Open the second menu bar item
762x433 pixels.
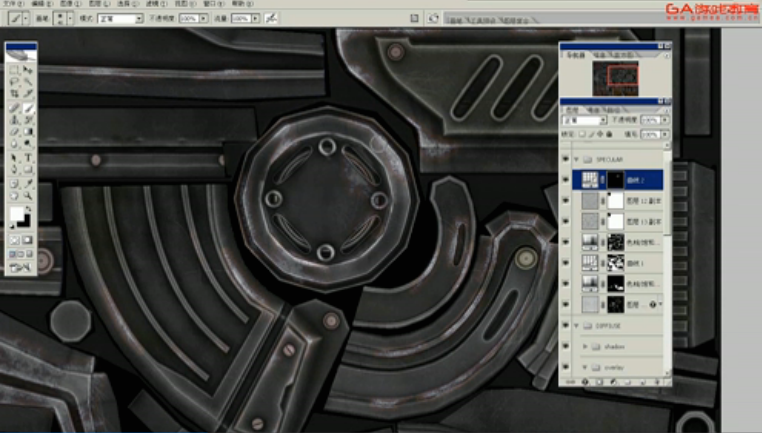(42, 3)
